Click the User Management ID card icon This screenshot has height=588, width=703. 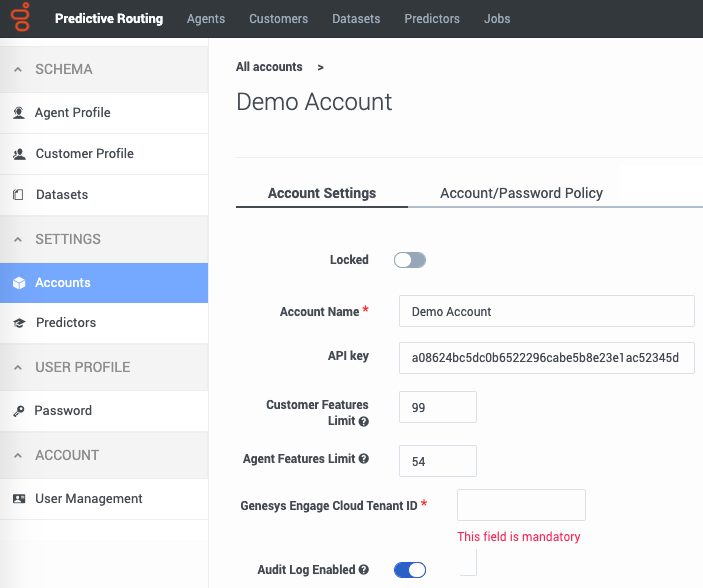[x=19, y=499]
